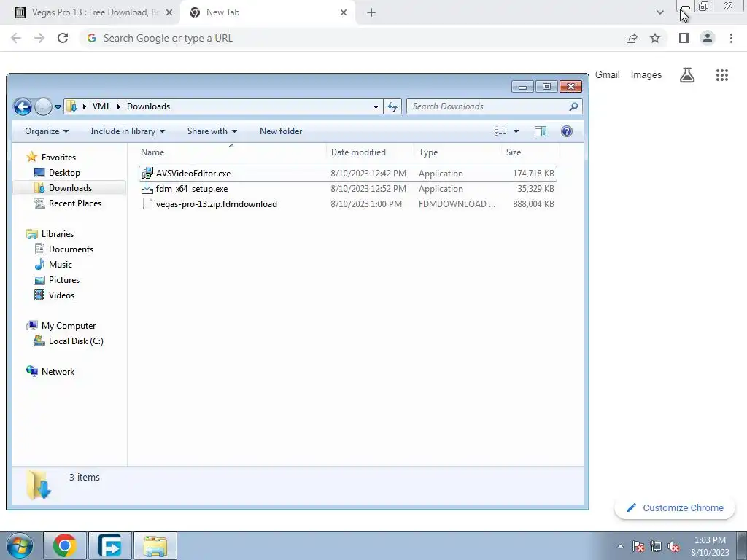Click the vegas-pro-13 blank file icon
This screenshot has width=747, height=560.
click(x=147, y=204)
